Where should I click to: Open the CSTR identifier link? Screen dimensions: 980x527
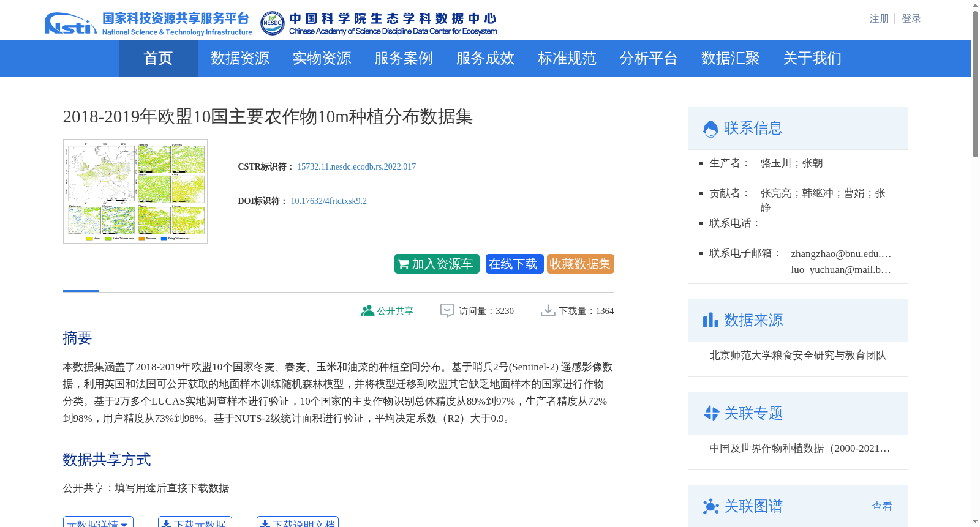point(356,166)
